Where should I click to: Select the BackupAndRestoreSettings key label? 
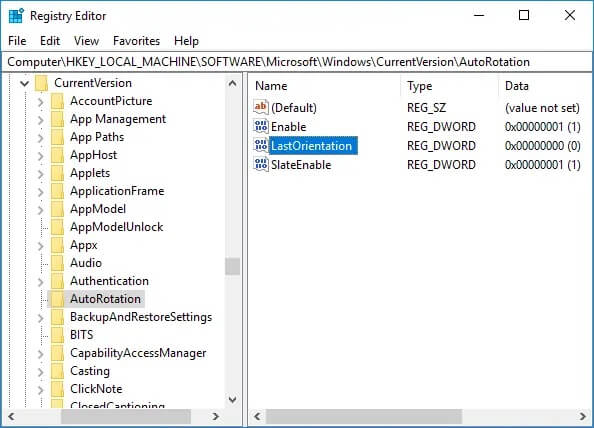click(x=141, y=317)
